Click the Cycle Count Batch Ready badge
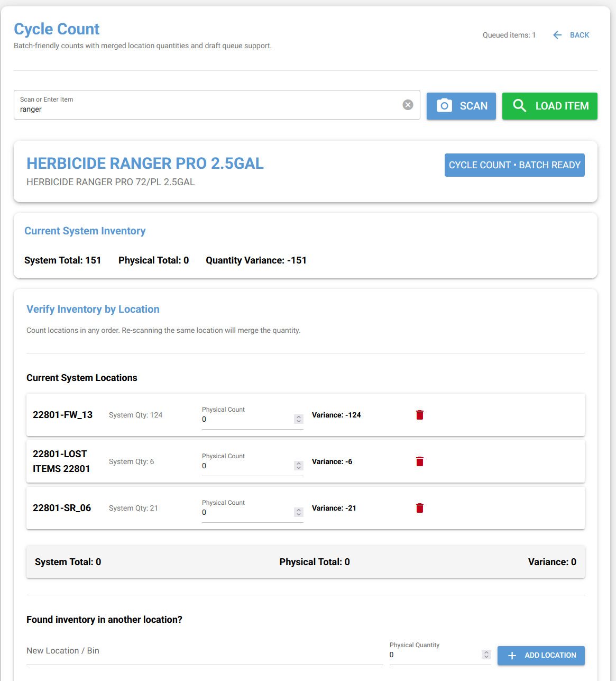Image resolution: width=616 pixels, height=681 pixels. 514,165
